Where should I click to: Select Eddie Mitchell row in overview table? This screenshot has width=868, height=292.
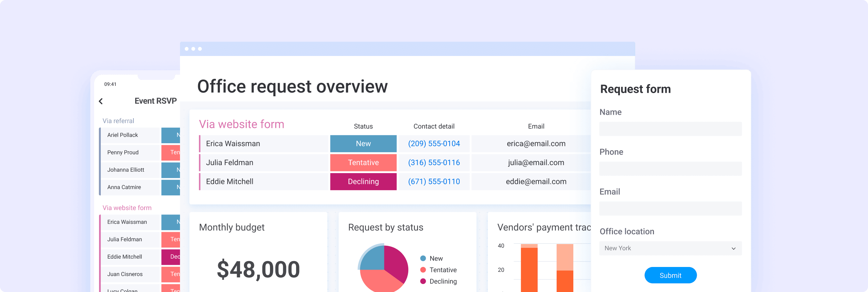coord(395,181)
